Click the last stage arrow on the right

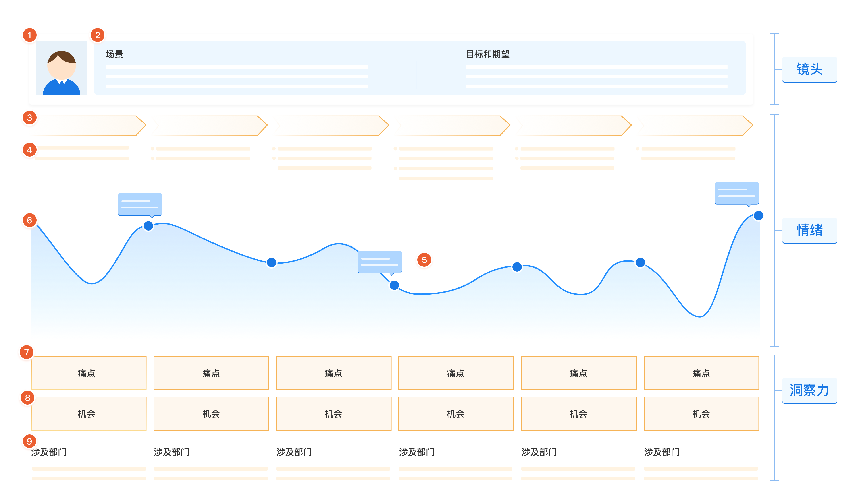(695, 126)
